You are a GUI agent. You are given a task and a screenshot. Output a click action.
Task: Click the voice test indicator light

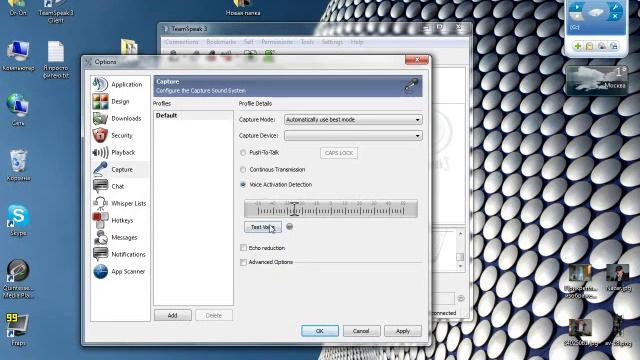(x=289, y=227)
